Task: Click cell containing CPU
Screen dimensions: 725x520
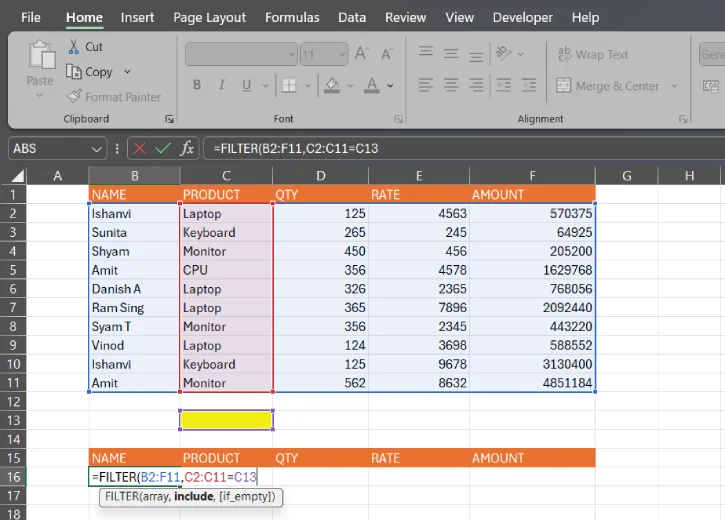Action: (x=226, y=270)
